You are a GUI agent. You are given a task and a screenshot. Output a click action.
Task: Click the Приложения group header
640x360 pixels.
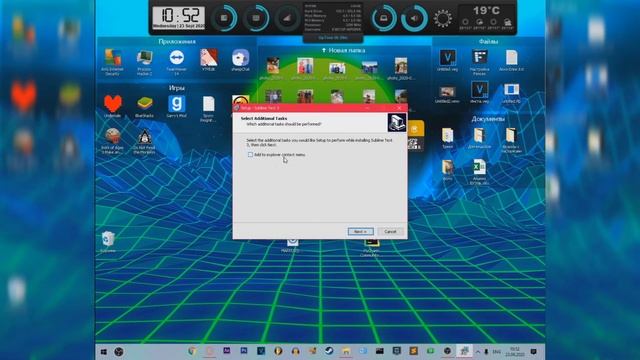(x=177, y=42)
